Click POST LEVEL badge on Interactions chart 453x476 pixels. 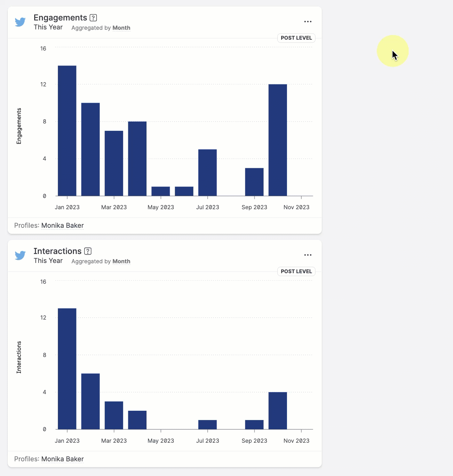(296, 272)
